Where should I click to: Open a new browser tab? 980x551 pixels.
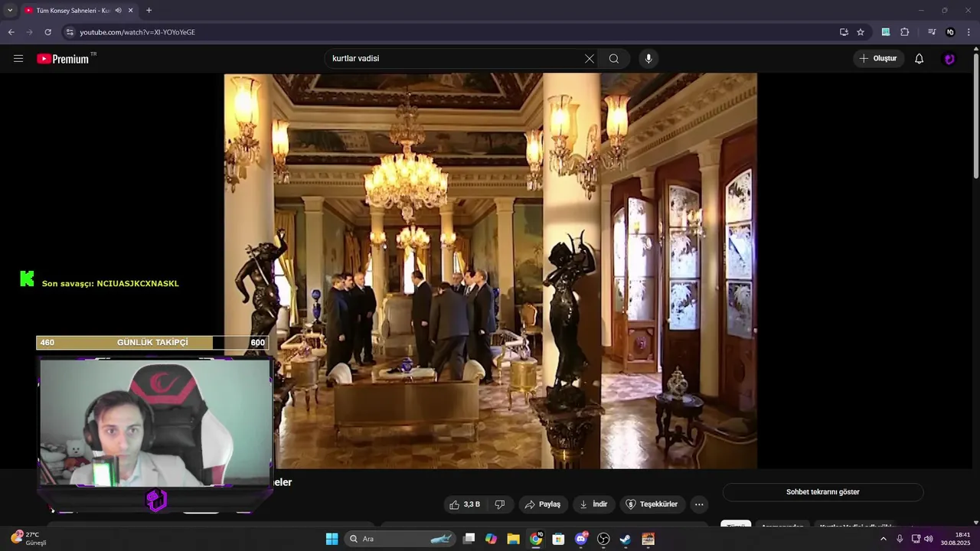pos(149,11)
